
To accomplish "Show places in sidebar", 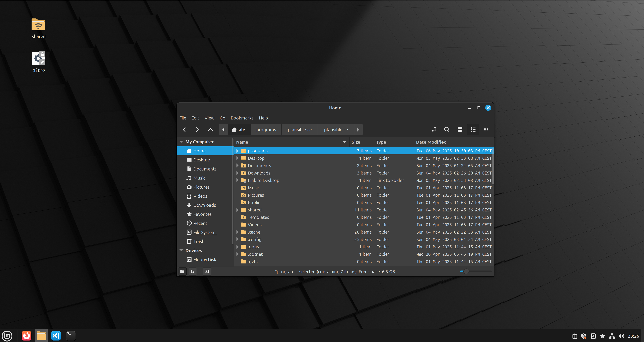I will tap(182, 272).
